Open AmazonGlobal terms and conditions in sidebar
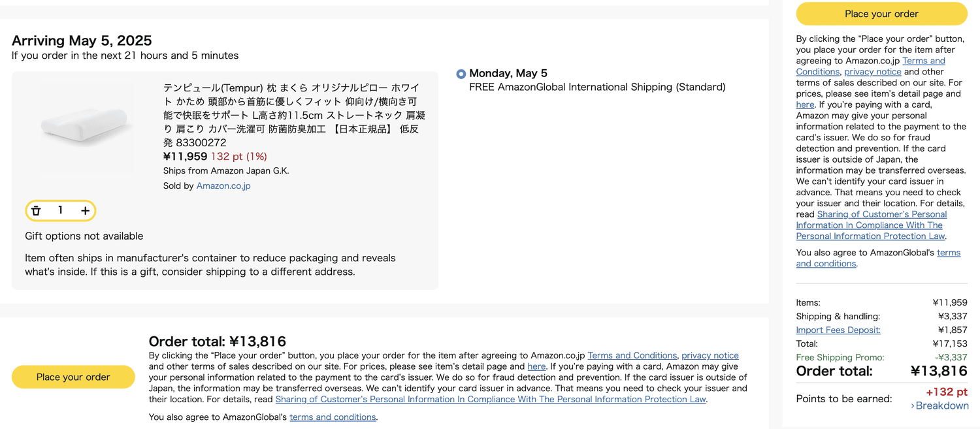 (878, 258)
